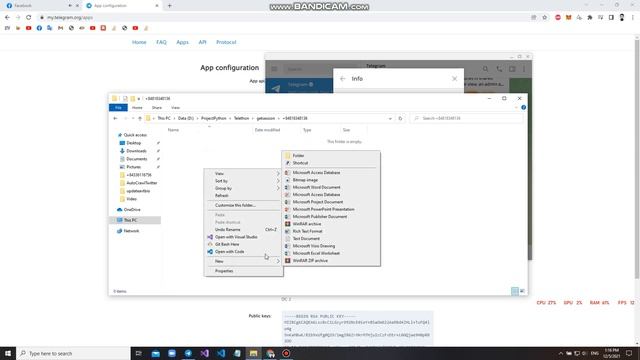Switch to the Share ribbon tab
The image size is (640, 360).
(x=157, y=108)
